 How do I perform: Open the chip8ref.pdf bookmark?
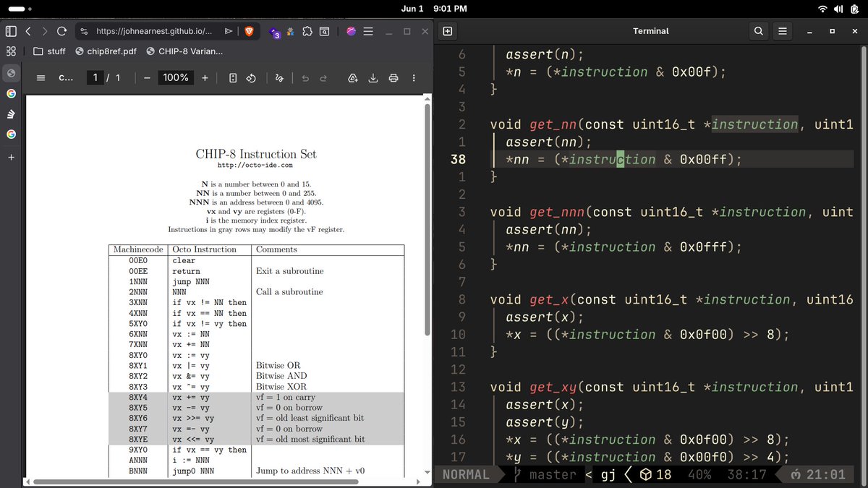coord(105,51)
